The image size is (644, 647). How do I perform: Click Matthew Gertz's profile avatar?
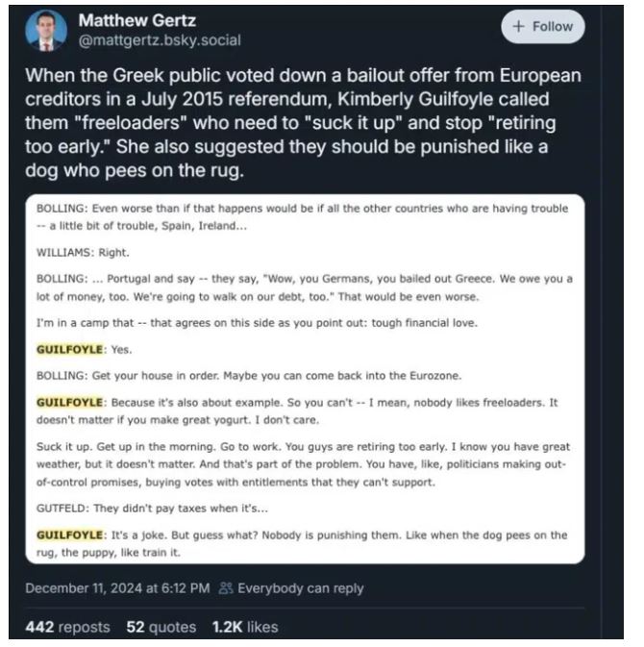click(x=45, y=30)
